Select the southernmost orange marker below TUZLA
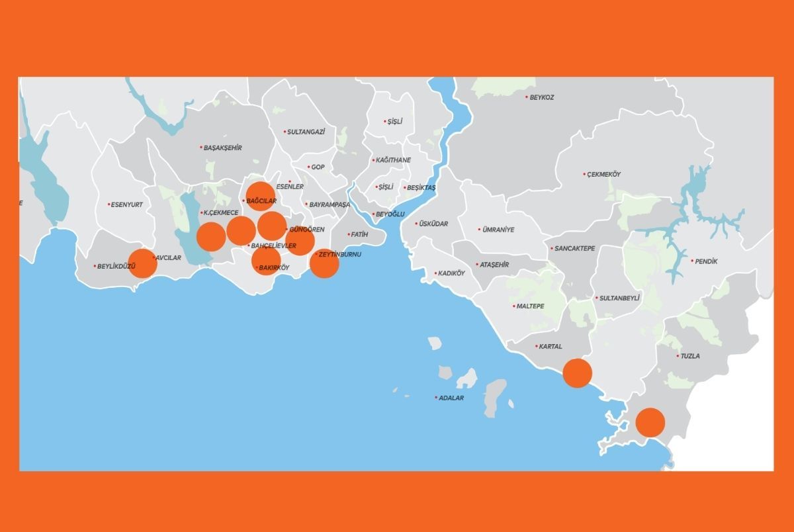794x532 pixels. point(650,422)
